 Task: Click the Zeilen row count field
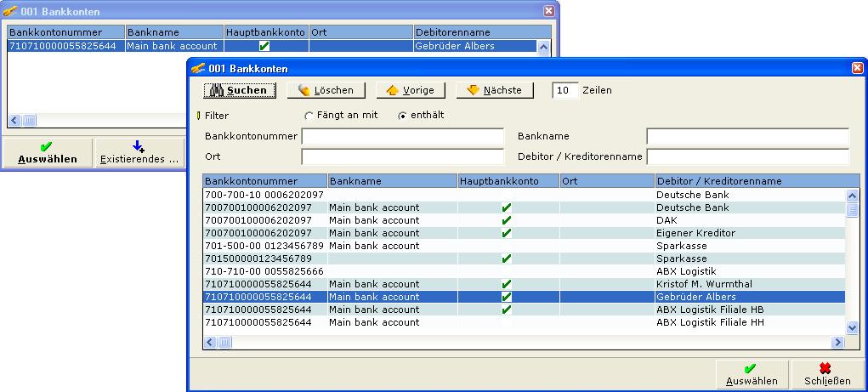(565, 90)
